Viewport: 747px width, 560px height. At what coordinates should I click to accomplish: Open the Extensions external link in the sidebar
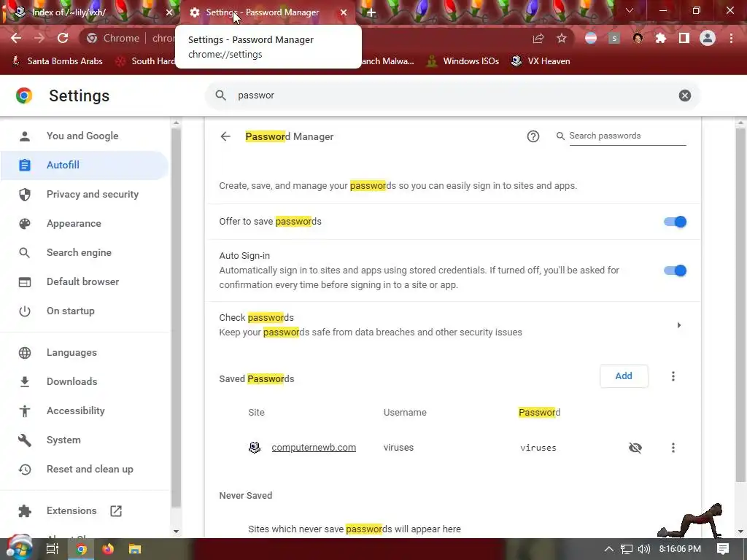116,511
